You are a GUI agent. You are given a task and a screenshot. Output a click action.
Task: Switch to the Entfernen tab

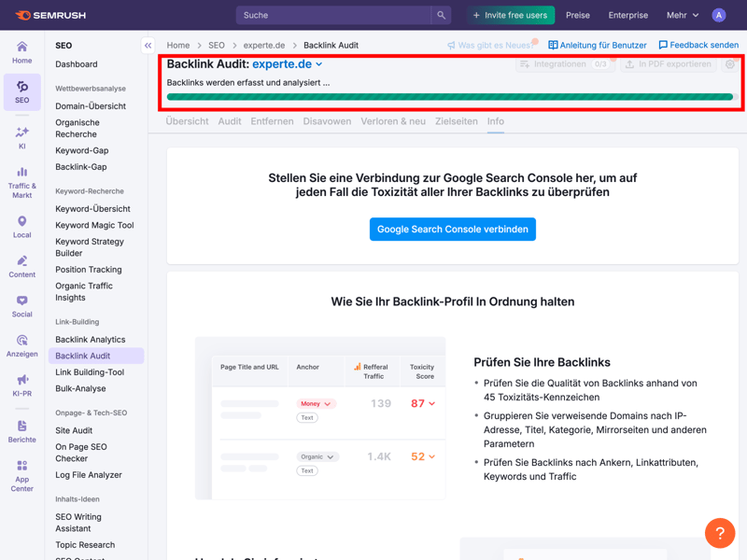pos(272,121)
